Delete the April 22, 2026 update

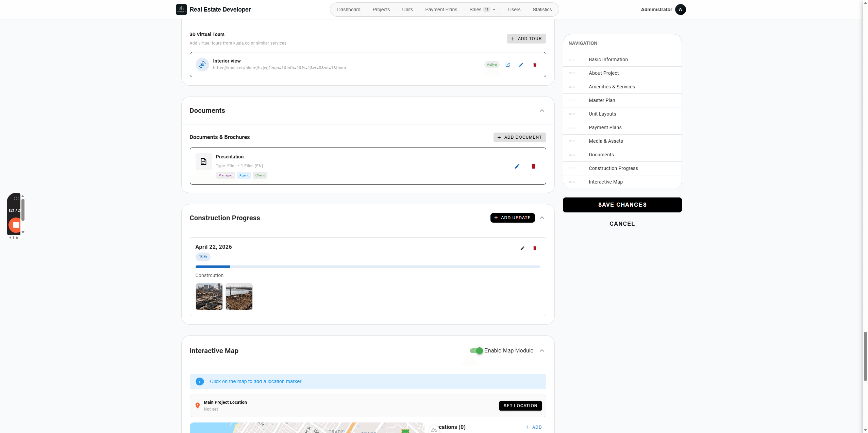535,248
